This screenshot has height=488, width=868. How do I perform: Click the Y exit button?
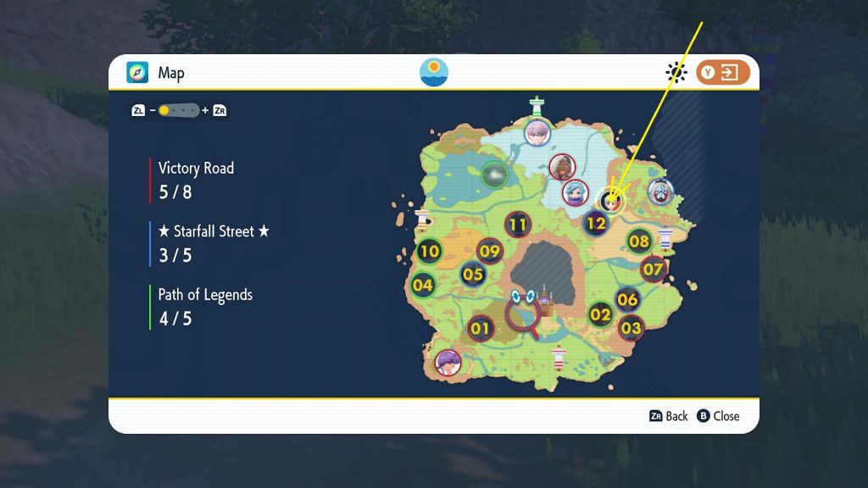[x=722, y=73]
